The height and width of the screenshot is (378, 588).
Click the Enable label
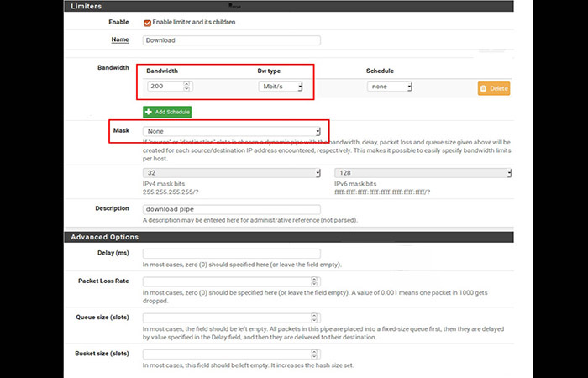tap(119, 22)
